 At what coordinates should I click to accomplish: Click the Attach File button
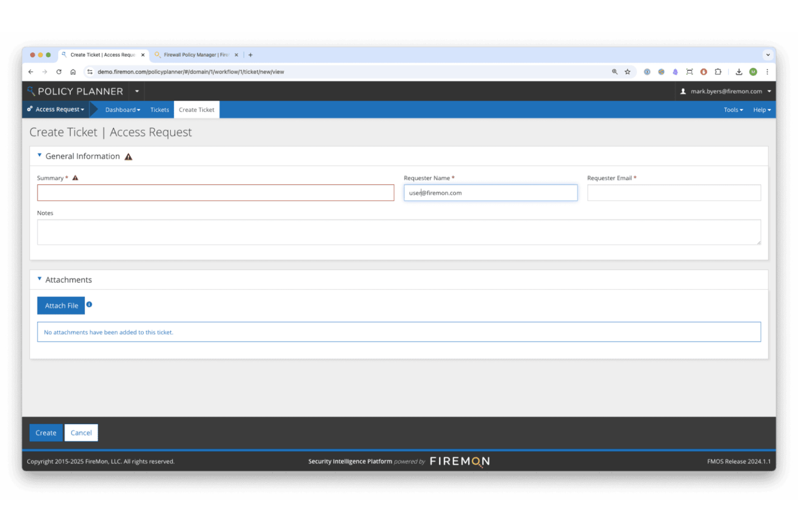(60, 305)
